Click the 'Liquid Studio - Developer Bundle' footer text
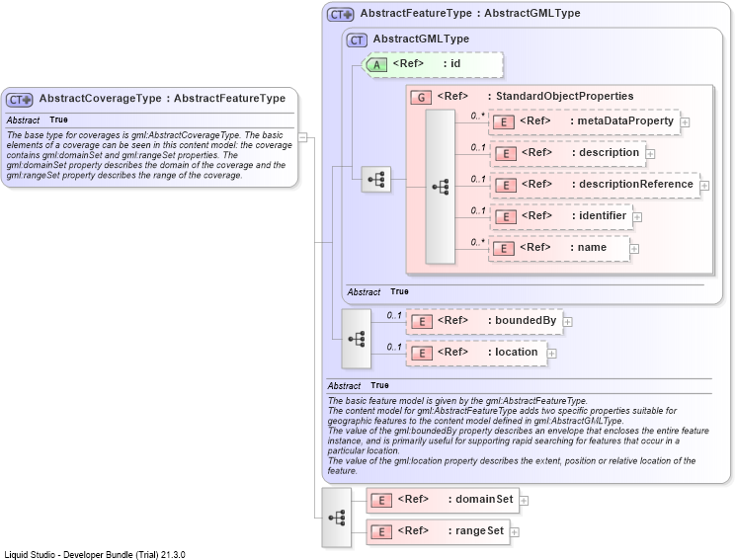The image size is (735, 560). pos(95,555)
